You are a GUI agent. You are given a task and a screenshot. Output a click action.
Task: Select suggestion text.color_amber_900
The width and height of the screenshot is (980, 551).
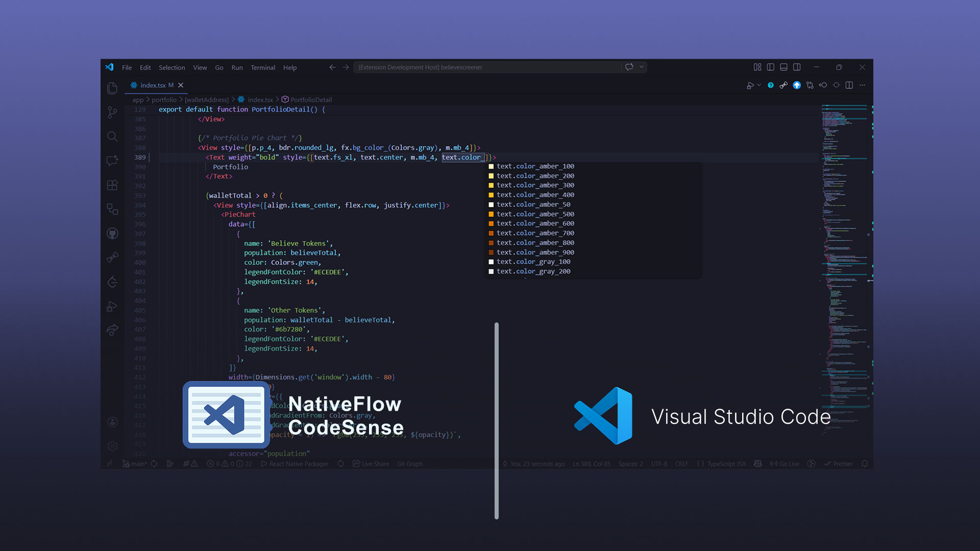tap(592, 253)
